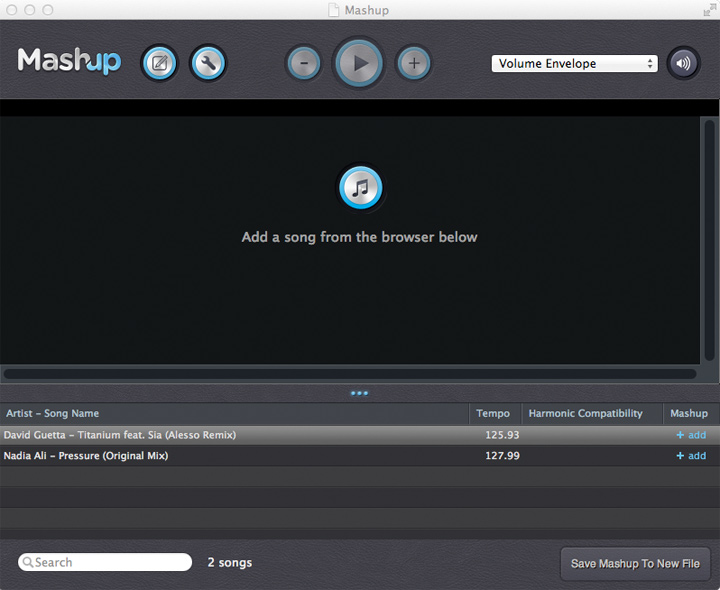Enter fullscreen via title bar arrows
Screen dimensions: 720x590
tap(709, 10)
